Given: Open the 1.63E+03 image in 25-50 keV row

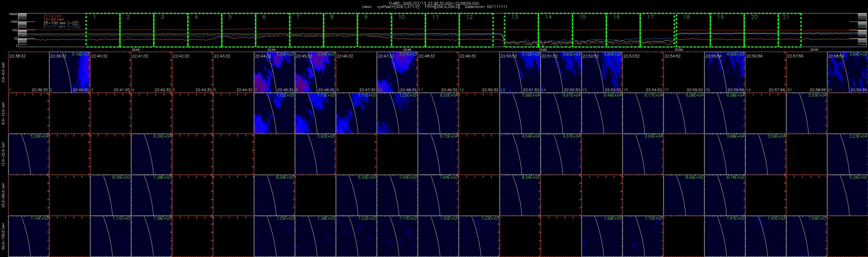Looking at the screenshot, I should coord(397,195).
